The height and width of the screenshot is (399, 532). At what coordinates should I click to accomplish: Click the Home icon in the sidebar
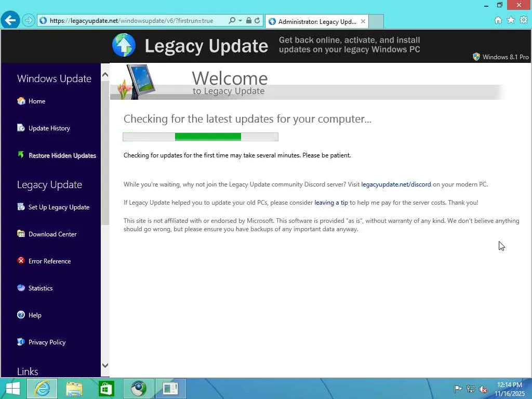(21, 101)
